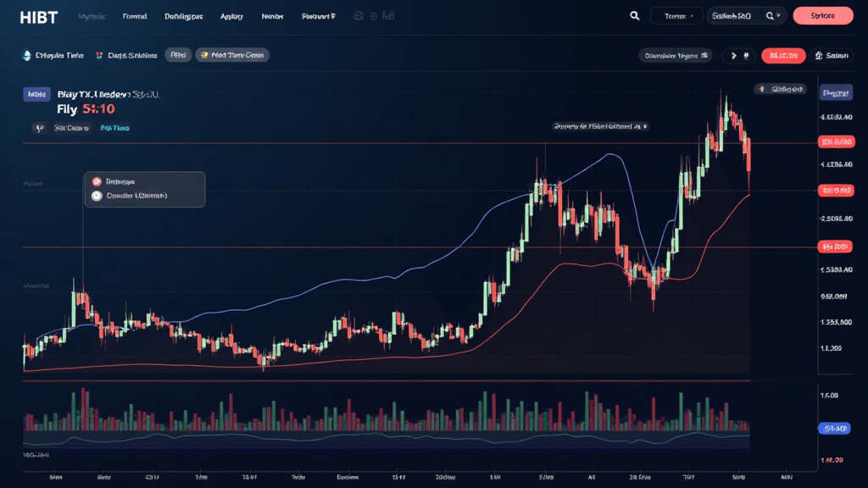Click the HIBT logo in the header
The height and width of the screenshot is (488, 868).
click(39, 16)
